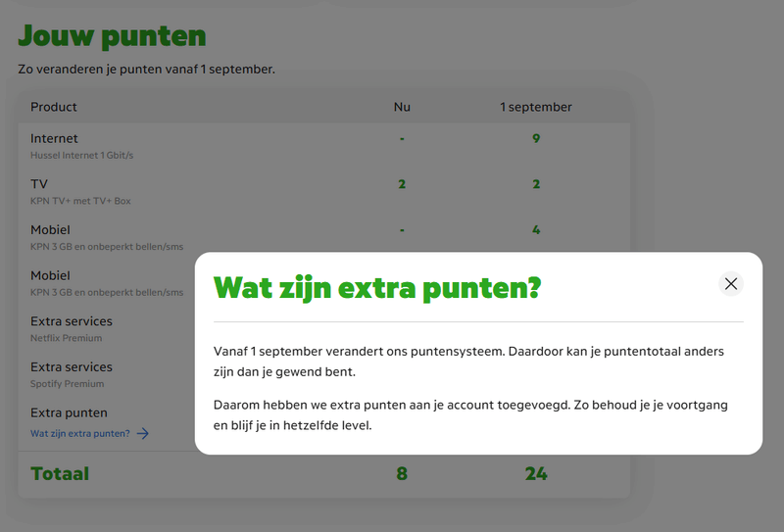Click the 'Spotify Premium' subtitle
Image resolution: width=784 pixels, height=532 pixels.
[67, 384]
